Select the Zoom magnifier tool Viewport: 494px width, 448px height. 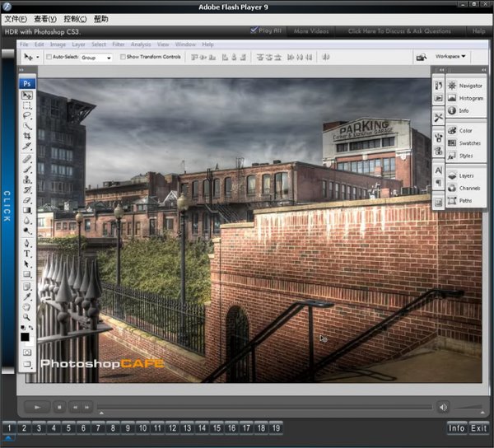click(27, 315)
